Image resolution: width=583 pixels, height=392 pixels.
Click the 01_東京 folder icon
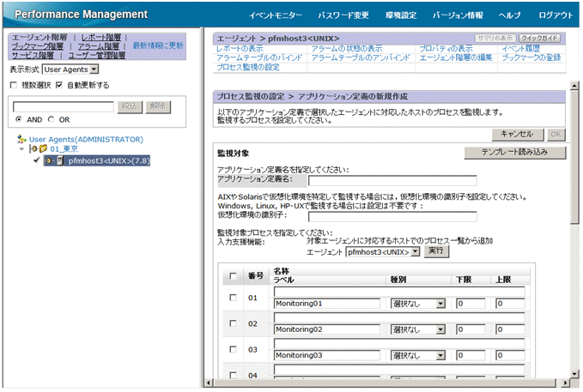tap(43, 149)
